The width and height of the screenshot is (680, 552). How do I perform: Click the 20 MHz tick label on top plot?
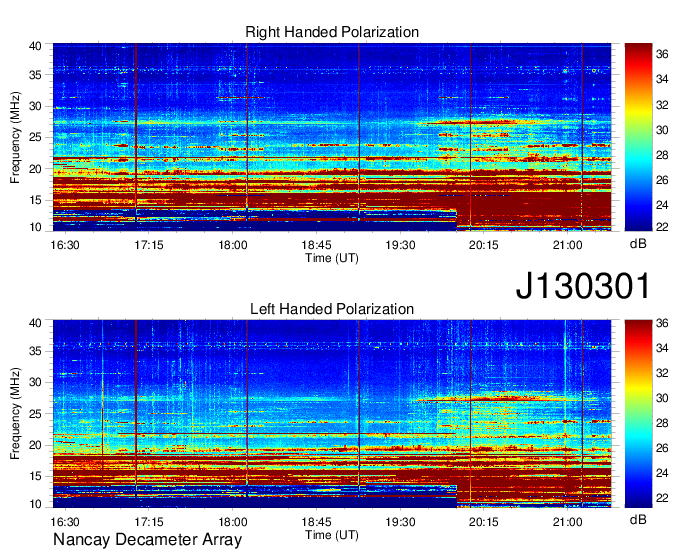click(x=35, y=169)
